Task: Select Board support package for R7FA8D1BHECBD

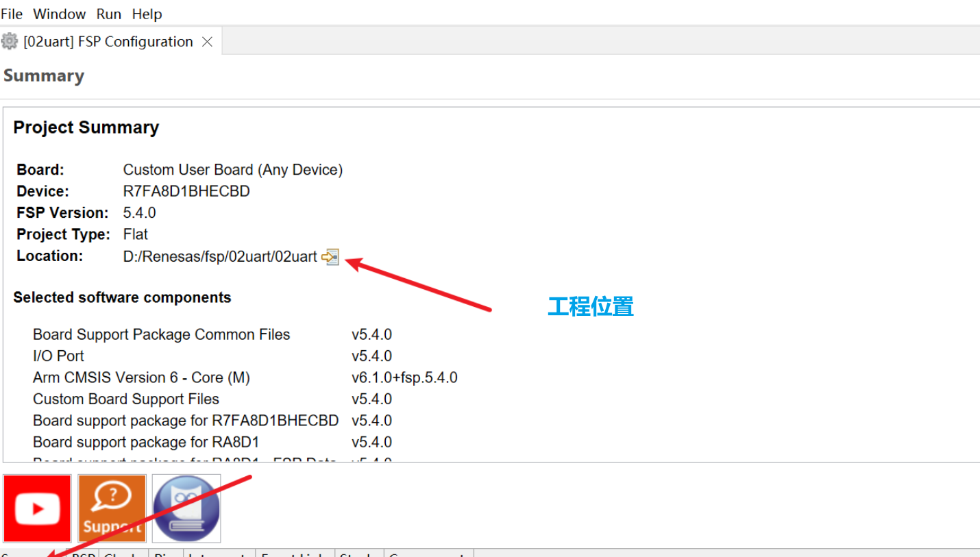Action: pyautogui.click(x=186, y=420)
